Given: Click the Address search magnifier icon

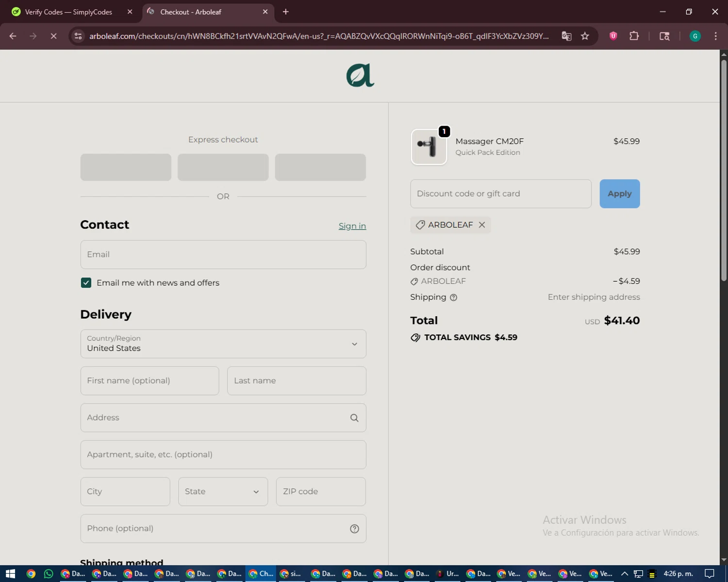Looking at the screenshot, I should point(354,418).
